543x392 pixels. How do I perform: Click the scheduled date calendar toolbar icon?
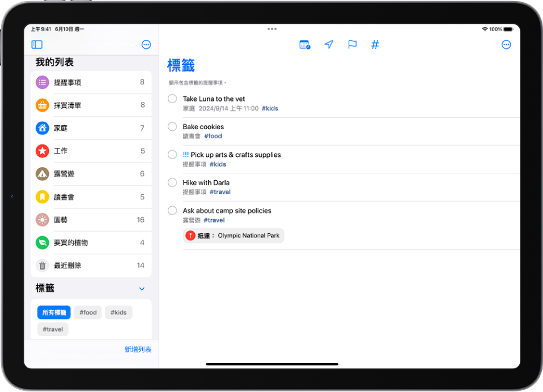(x=306, y=45)
